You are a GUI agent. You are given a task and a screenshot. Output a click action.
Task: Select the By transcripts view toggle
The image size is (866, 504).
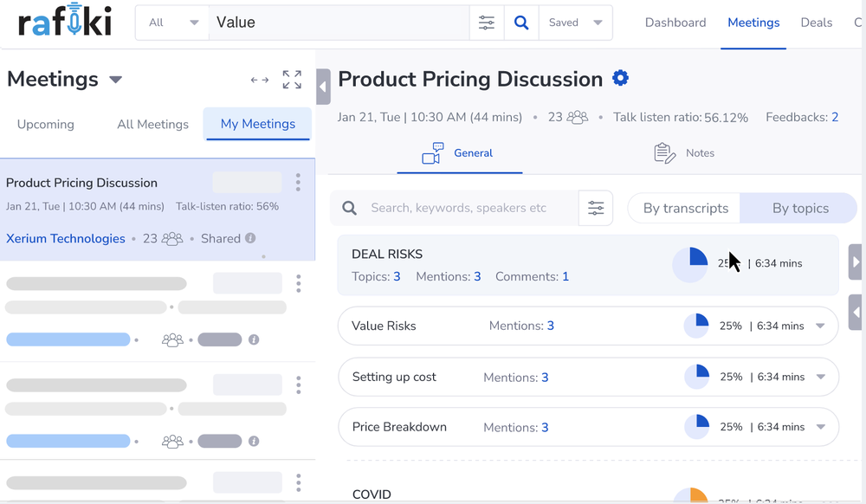[685, 208]
